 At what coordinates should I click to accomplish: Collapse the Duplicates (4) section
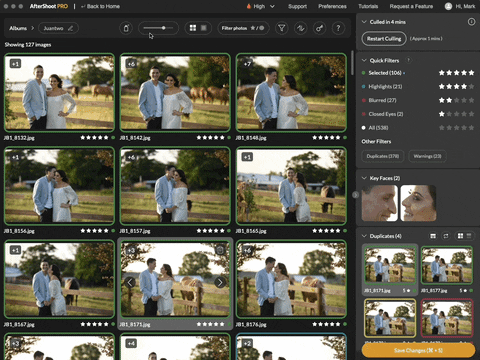(x=364, y=236)
